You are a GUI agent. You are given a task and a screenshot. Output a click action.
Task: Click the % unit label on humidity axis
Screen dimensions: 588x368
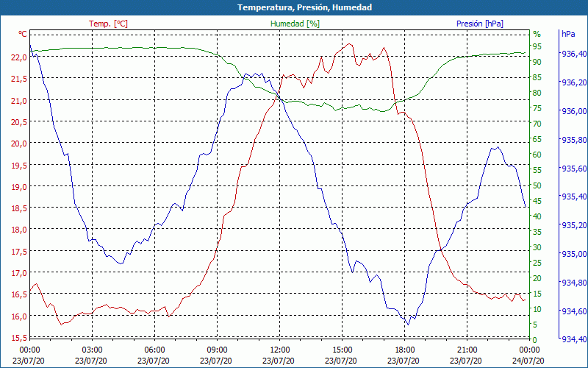(537, 34)
